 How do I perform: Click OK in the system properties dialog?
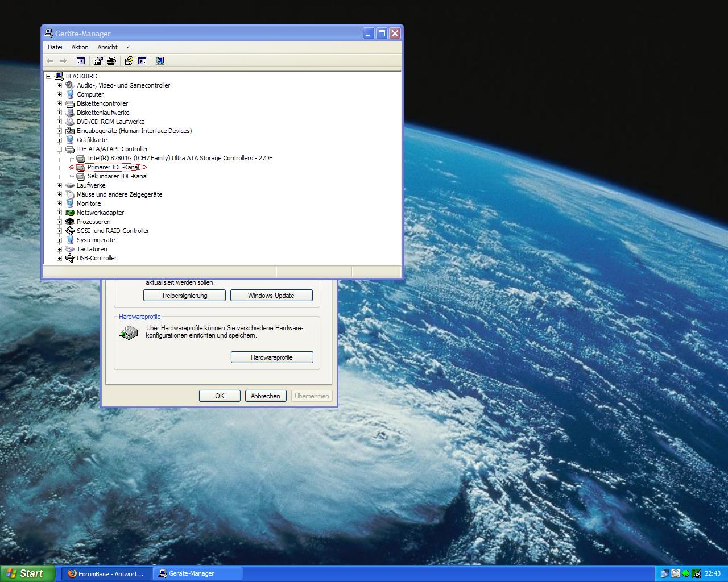tap(220, 396)
